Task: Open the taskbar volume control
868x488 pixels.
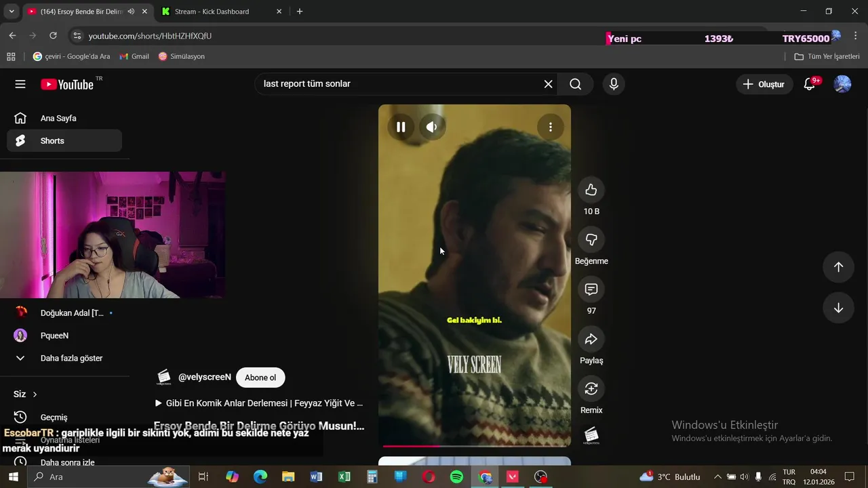Action: tap(745, 476)
